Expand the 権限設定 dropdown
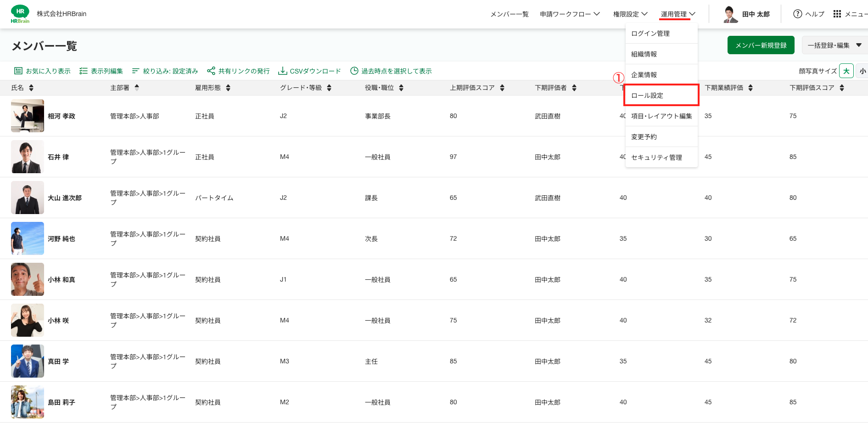 (630, 14)
